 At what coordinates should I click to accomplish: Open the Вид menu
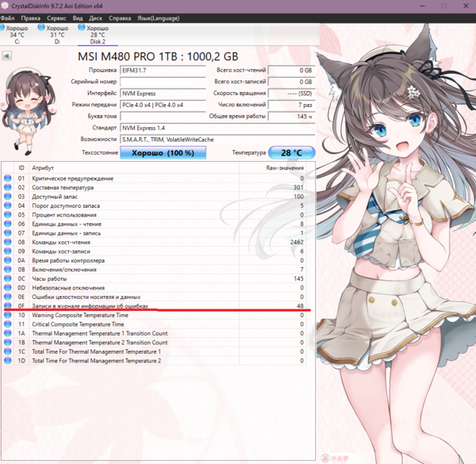[78, 18]
